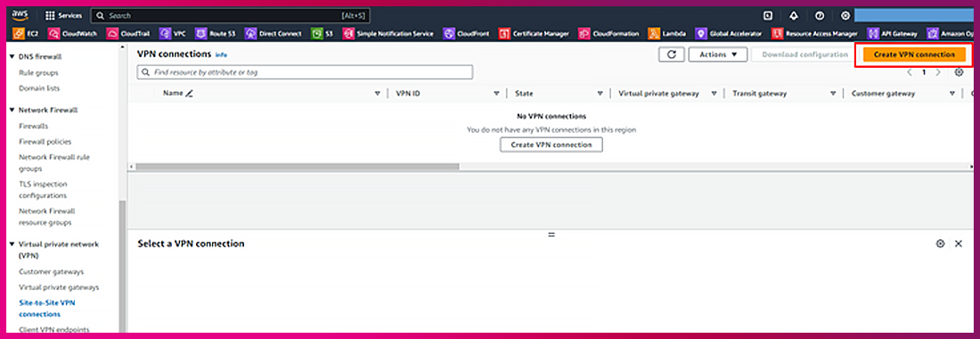980x339 pixels.
Task: Focus the Find resource by attribute field
Action: coord(305,72)
